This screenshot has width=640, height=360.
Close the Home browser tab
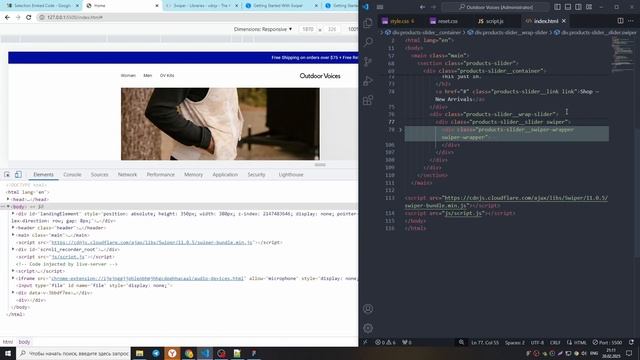pos(157,6)
